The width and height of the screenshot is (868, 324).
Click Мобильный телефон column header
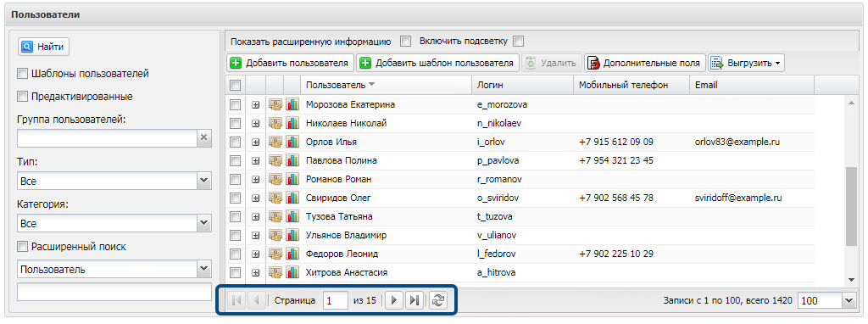coord(631,85)
